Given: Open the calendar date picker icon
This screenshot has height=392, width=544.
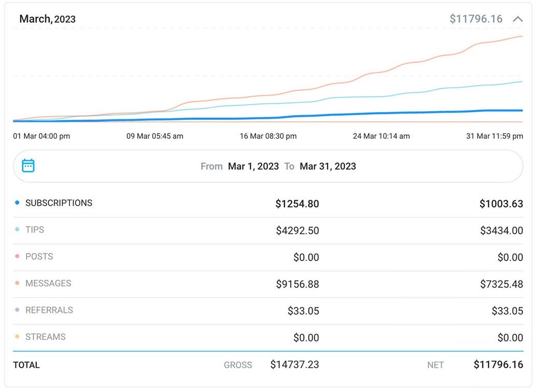Looking at the screenshot, I should (x=28, y=166).
